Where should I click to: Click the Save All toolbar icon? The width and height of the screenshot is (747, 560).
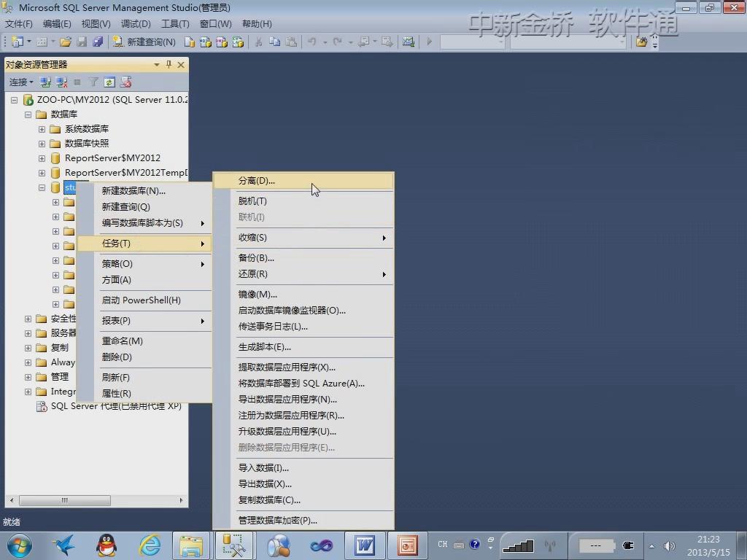pos(98,42)
